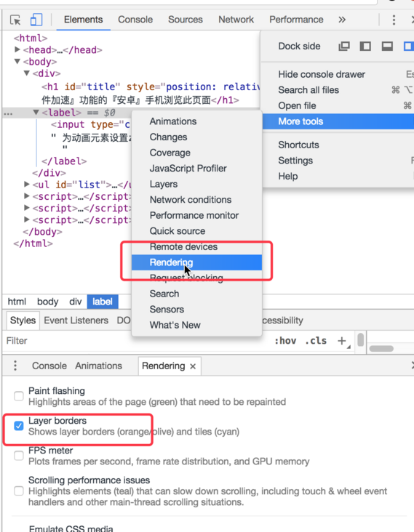
Task: Select Event Listeners tab
Action: coord(76,321)
